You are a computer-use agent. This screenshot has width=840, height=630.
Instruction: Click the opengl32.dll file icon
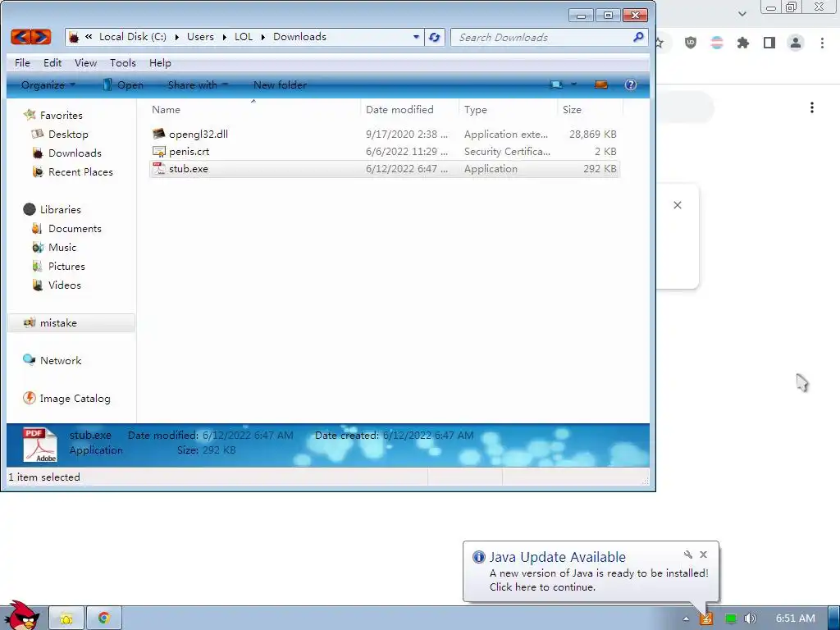pos(158,134)
